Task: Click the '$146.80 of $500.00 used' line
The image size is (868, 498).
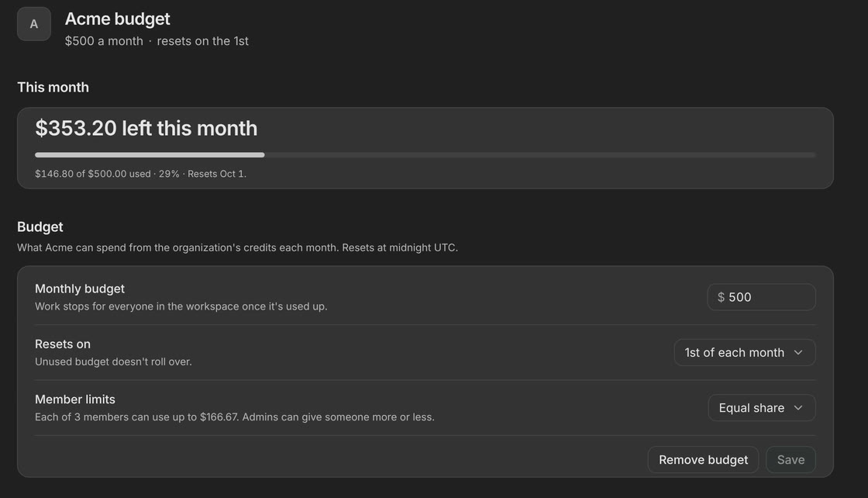Action: tap(140, 174)
